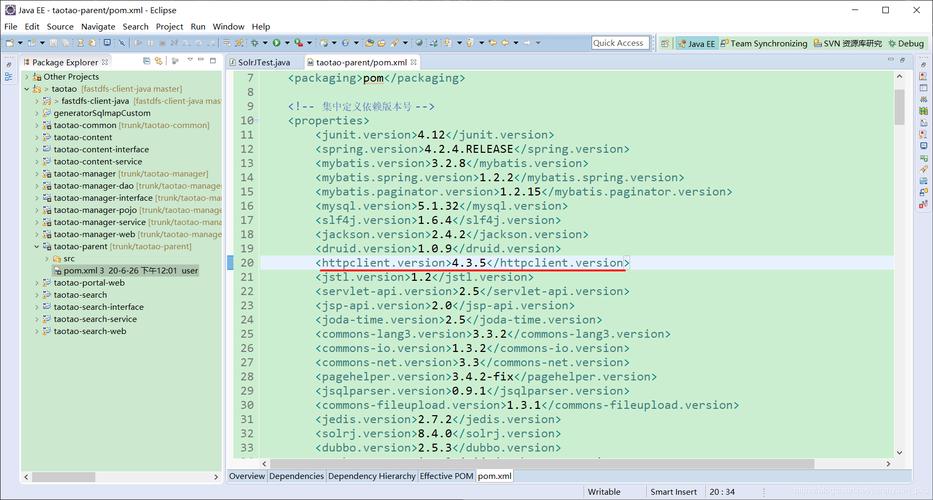Open the Navigate menu
The height and width of the screenshot is (500, 933).
[x=98, y=26]
